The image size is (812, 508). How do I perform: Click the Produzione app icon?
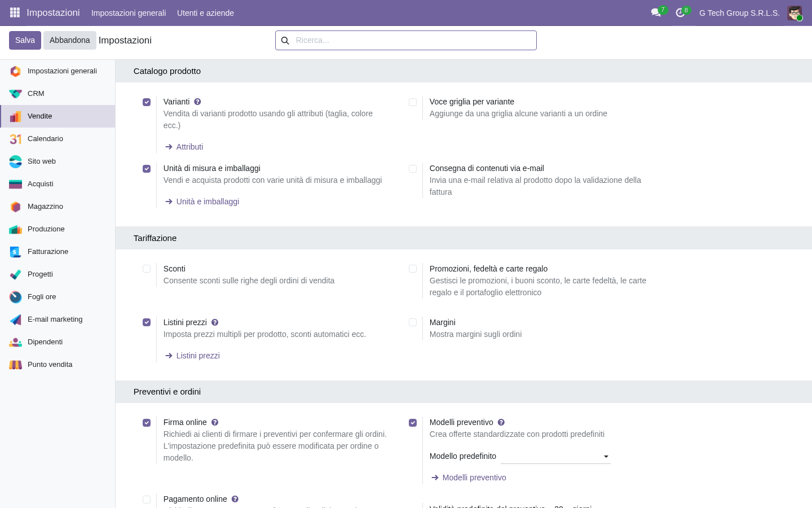[16, 229]
